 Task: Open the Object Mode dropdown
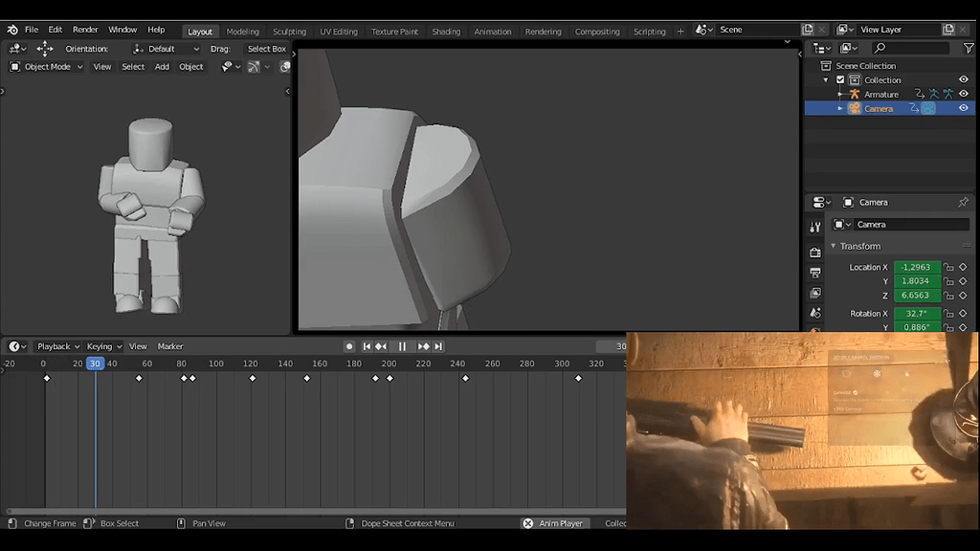tap(46, 67)
